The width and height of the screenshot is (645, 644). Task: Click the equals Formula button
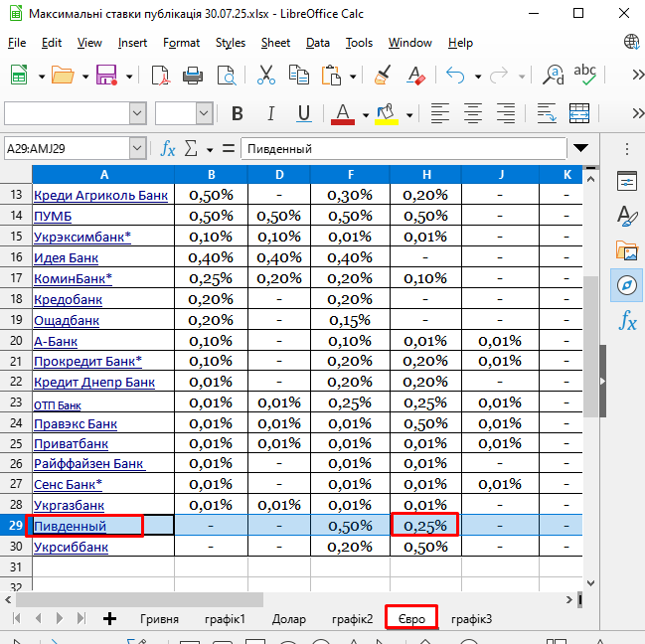(229, 148)
